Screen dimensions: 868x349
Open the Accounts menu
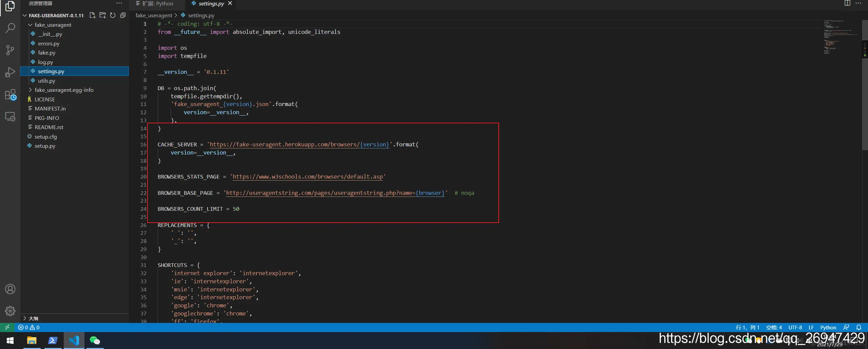[x=10, y=289]
